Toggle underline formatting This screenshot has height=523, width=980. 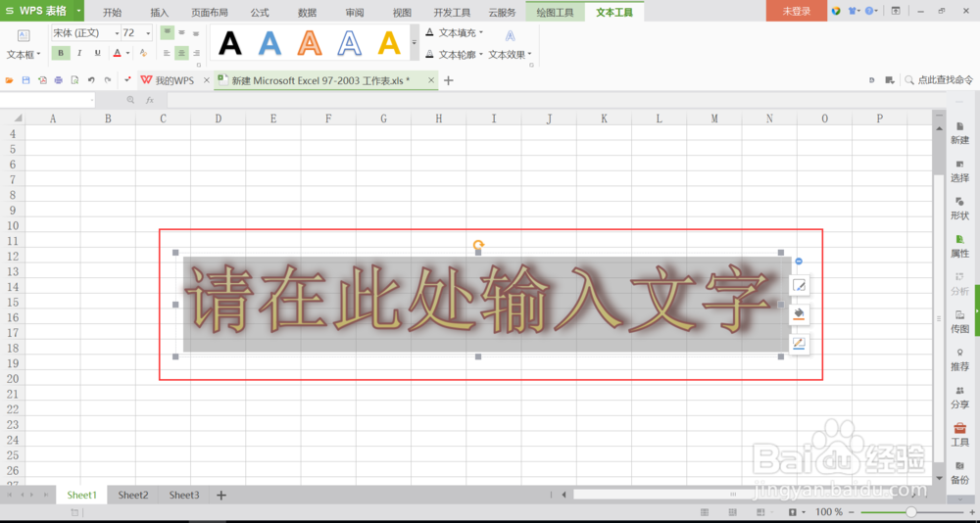pos(97,53)
